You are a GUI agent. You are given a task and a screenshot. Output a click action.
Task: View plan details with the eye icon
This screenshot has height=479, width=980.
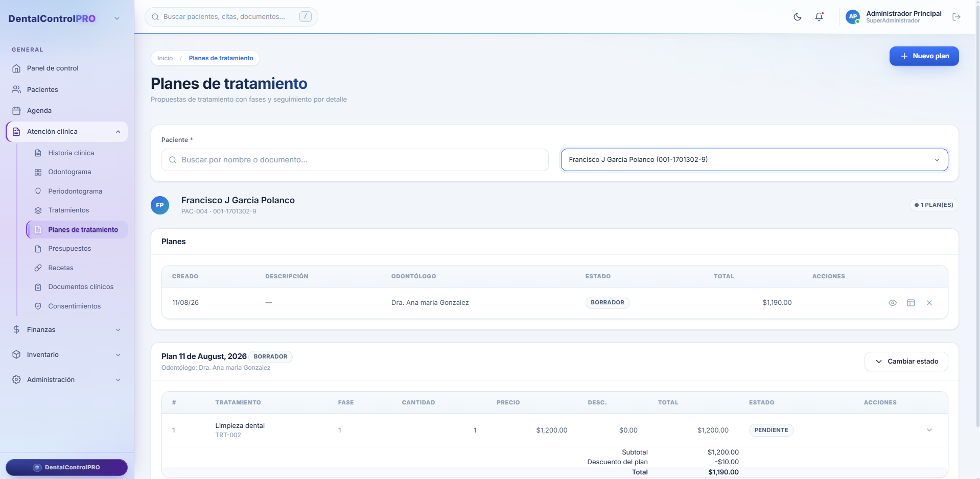893,303
